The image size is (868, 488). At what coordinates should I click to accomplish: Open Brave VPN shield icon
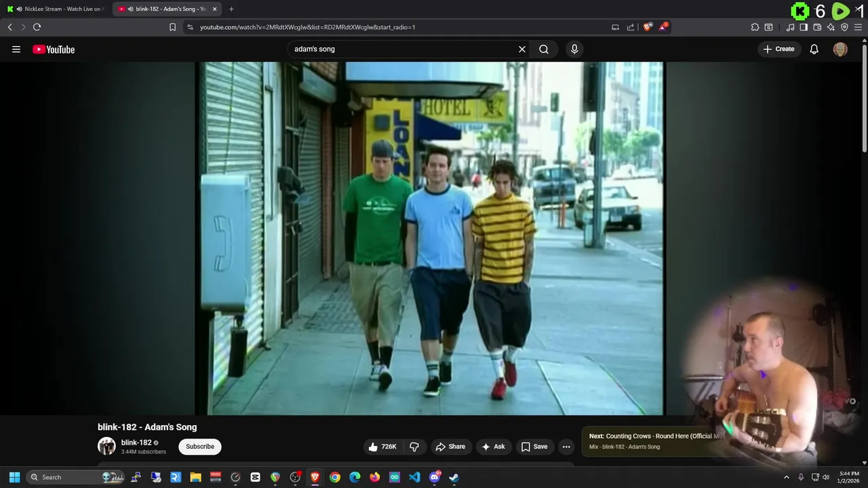[844, 27]
